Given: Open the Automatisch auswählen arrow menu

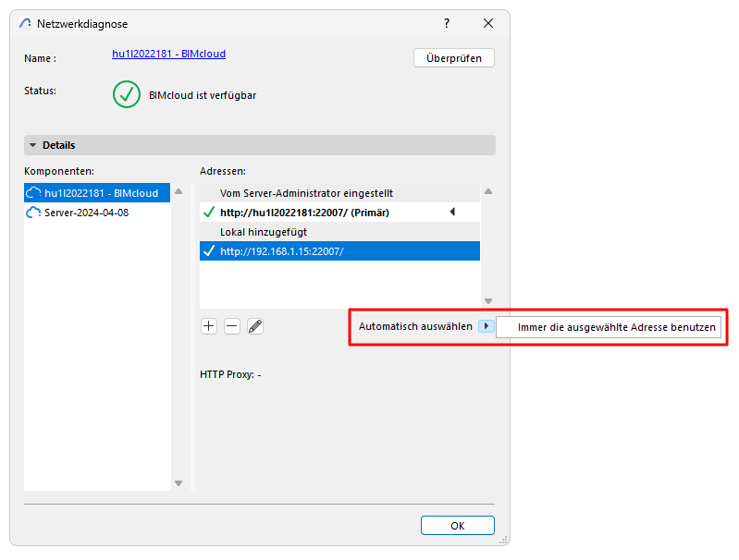Looking at the screenshot, I should [486, 326].
